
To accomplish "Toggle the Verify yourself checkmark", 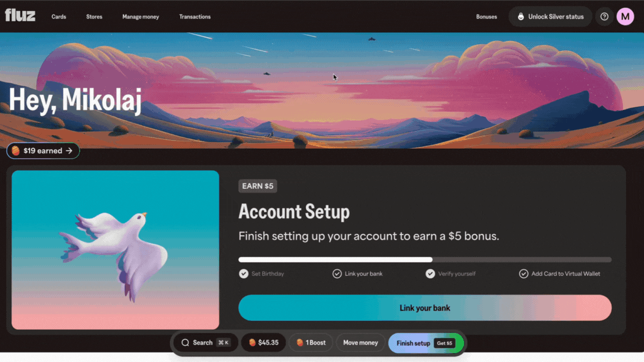I will [430, 274].
